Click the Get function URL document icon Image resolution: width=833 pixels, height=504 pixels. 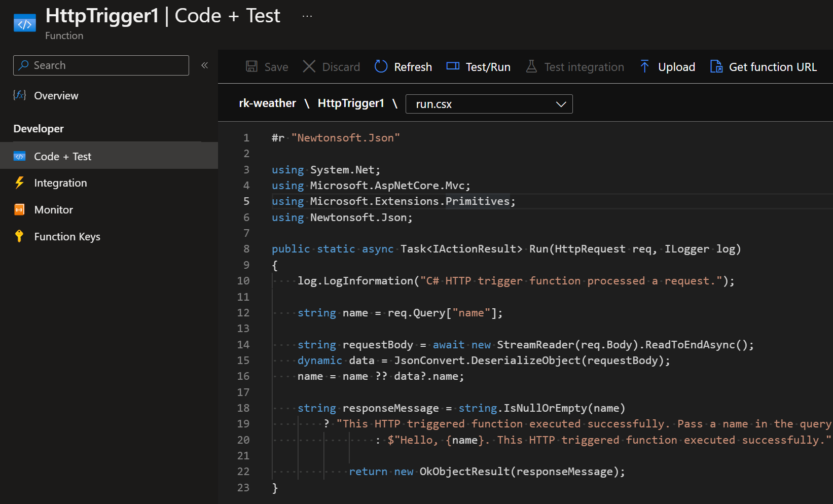(716, 66)
